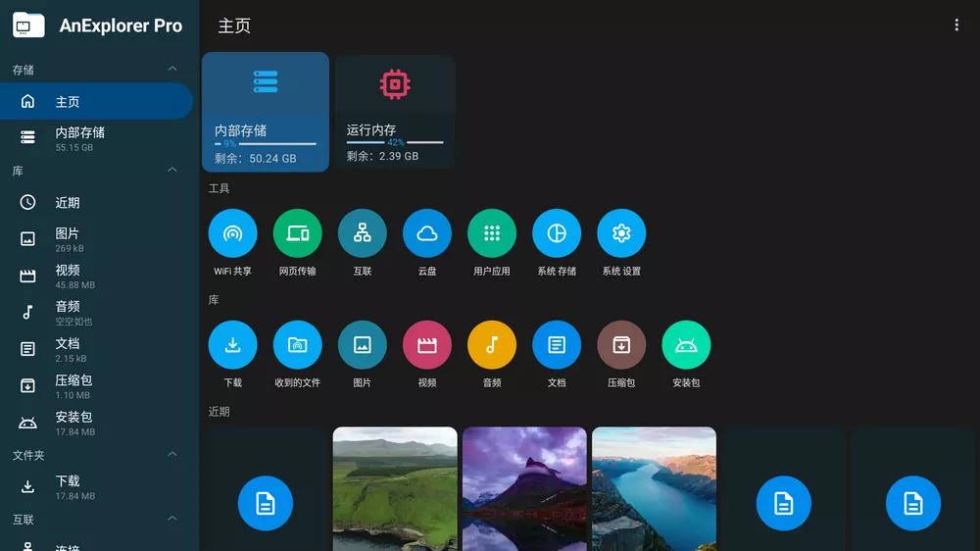Open the recent document tile after fjord
This screenshot has width=980, height=551.
click(x=784, y=489)
